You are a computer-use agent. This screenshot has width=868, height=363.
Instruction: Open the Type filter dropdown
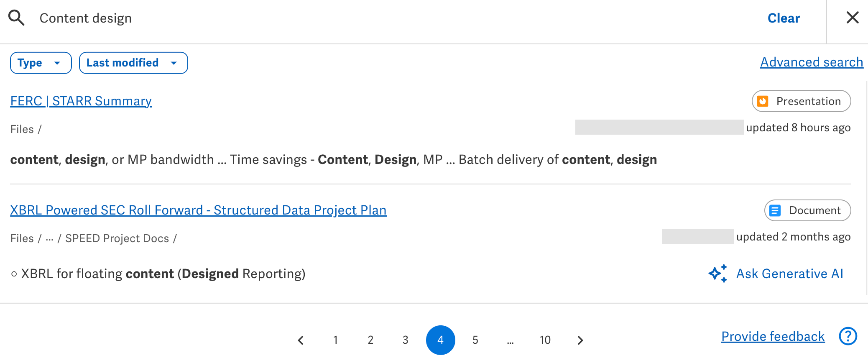coord(40,63)
